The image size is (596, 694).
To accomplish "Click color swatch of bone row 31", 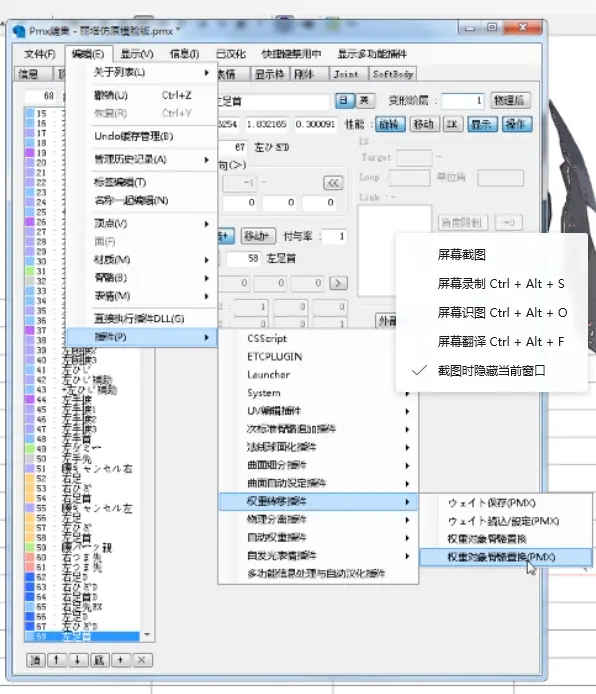I will [x=30, y=271].
